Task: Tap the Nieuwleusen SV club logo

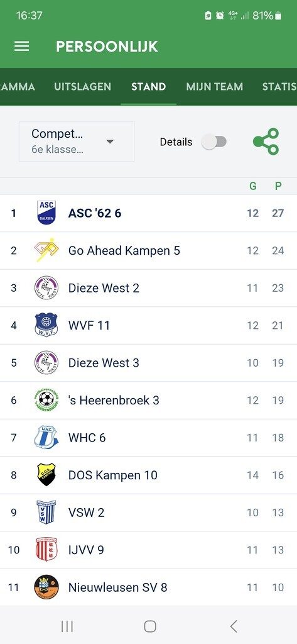Action: pos(46,587)
